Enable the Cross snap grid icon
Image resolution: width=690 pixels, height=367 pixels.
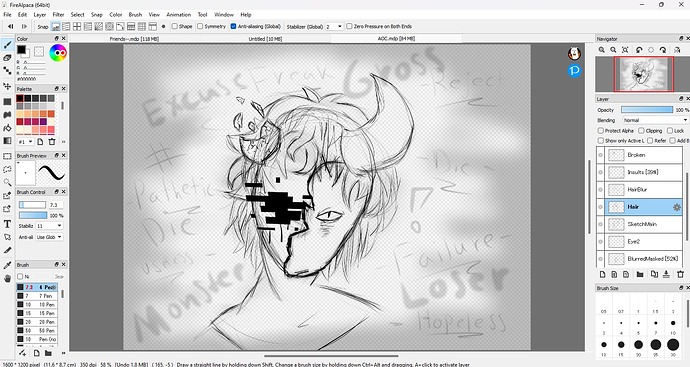(x=77, y=26)
